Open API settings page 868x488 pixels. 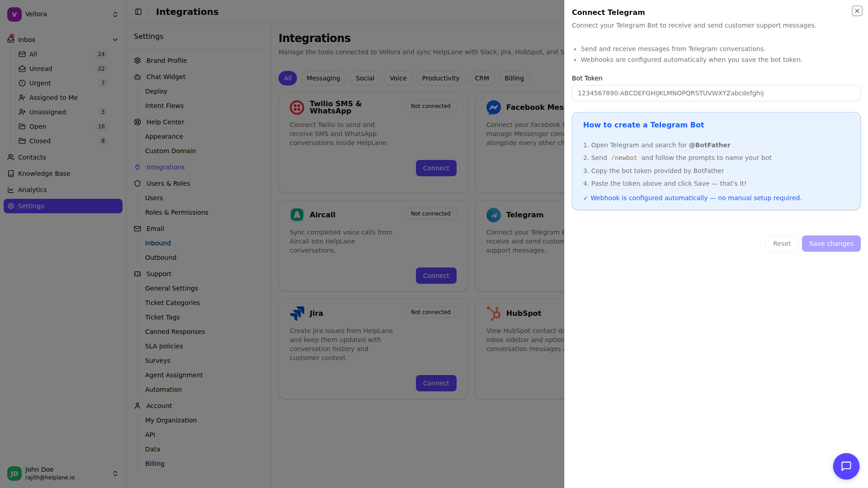click(150, 435)
